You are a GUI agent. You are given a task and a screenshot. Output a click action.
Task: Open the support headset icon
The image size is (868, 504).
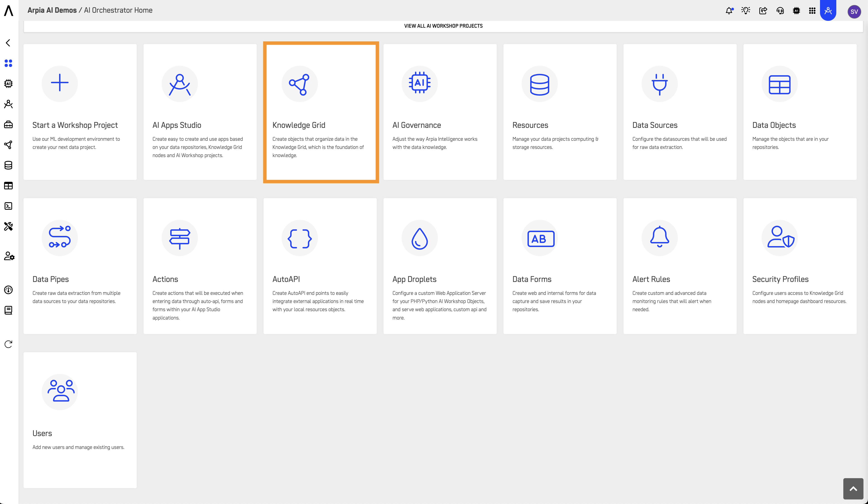(x=780, y=11)
